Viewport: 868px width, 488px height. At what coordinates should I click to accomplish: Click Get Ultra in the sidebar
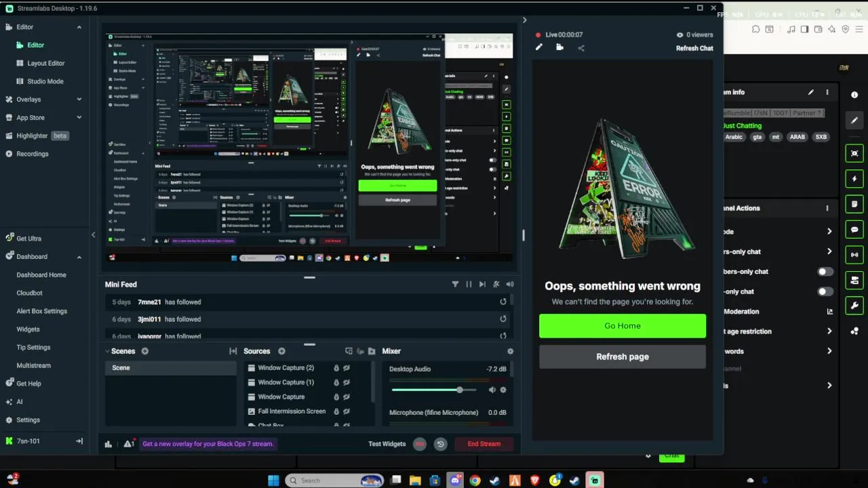(28, 239)
